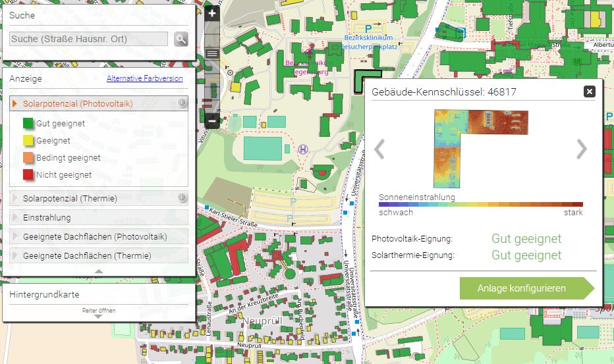This screenshot has height=364, width=614.
Task: Open the Hintergrundkarte tab via Reiter öffnen
Action: pos(99,313)
